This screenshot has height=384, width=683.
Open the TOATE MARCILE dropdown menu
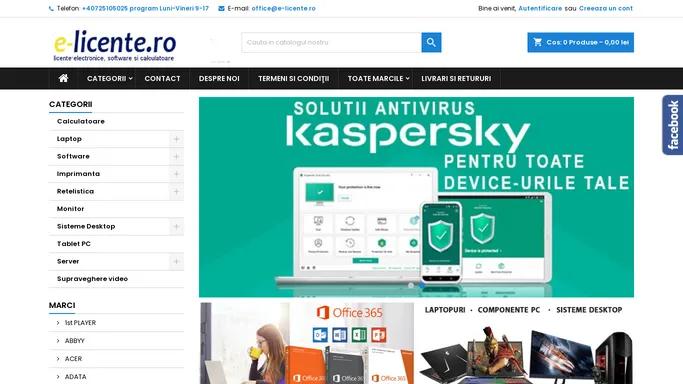[378, 78]
